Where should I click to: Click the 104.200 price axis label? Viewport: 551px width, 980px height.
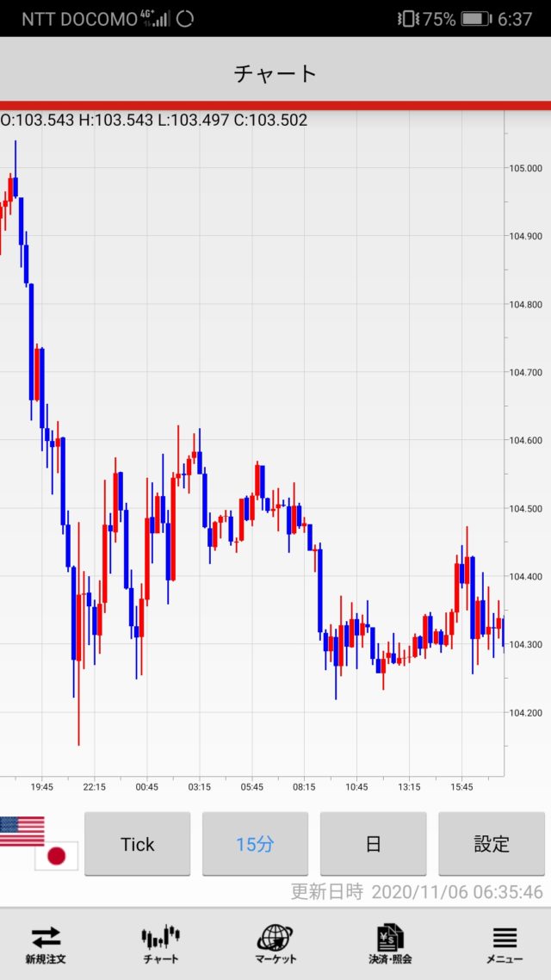(x=525, y=713)
